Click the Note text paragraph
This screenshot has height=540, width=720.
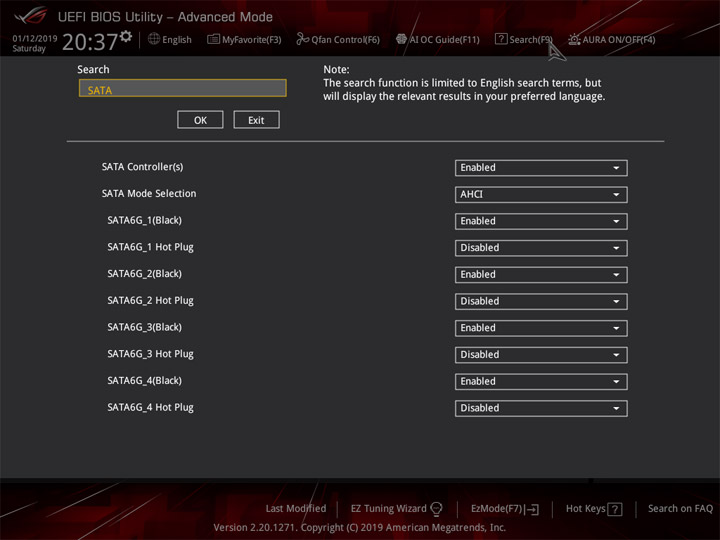click(464, 83)
